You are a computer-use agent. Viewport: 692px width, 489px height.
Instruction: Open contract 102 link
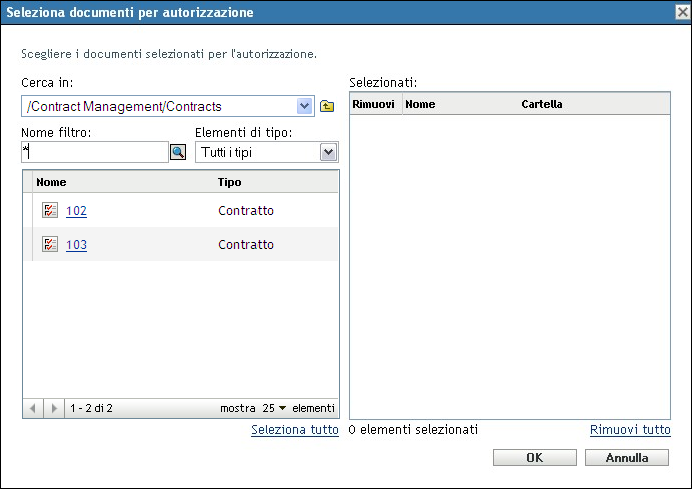coord(76,211)
